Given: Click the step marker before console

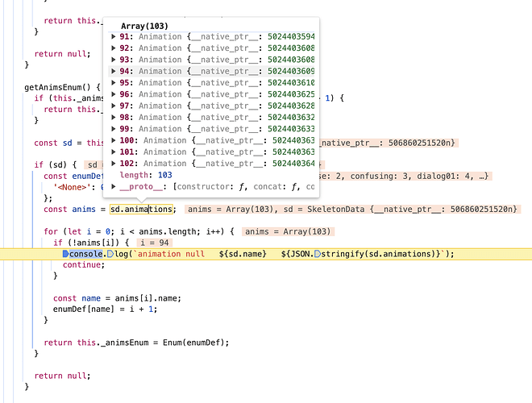Looking at the screenshot, I should (x=66, y=254).
